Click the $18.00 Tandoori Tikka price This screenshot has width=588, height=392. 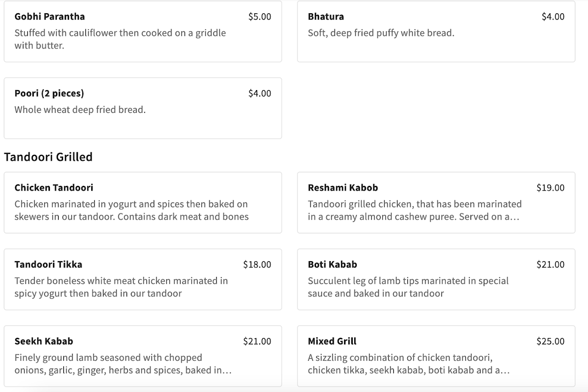257,265
